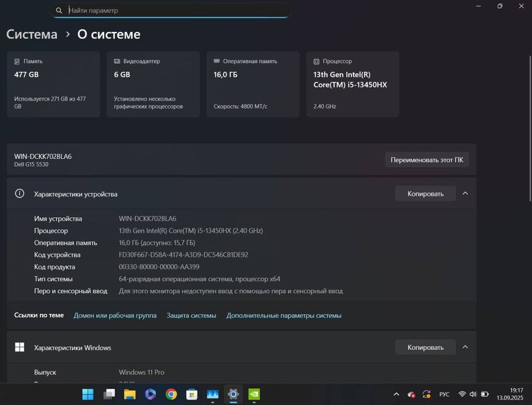The width and height of the screenshot is (532, 405).
Task: Open the Windows Start menu
Action: coord(88,394)
